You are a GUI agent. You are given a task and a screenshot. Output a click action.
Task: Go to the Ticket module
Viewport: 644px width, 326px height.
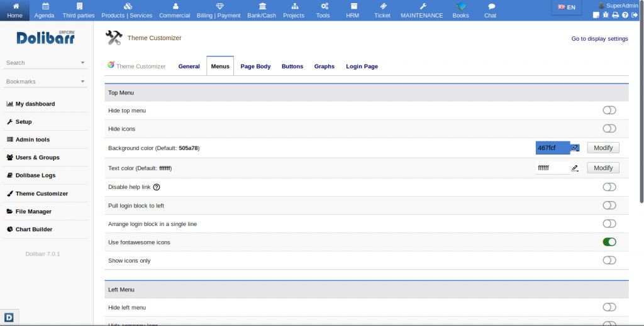click(x=382, y=11)
